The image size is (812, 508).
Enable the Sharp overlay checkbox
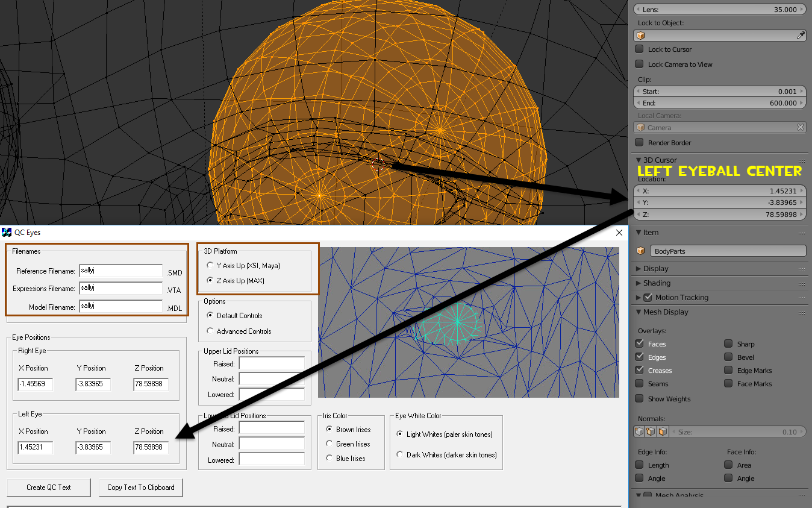(x=728, y=344)
